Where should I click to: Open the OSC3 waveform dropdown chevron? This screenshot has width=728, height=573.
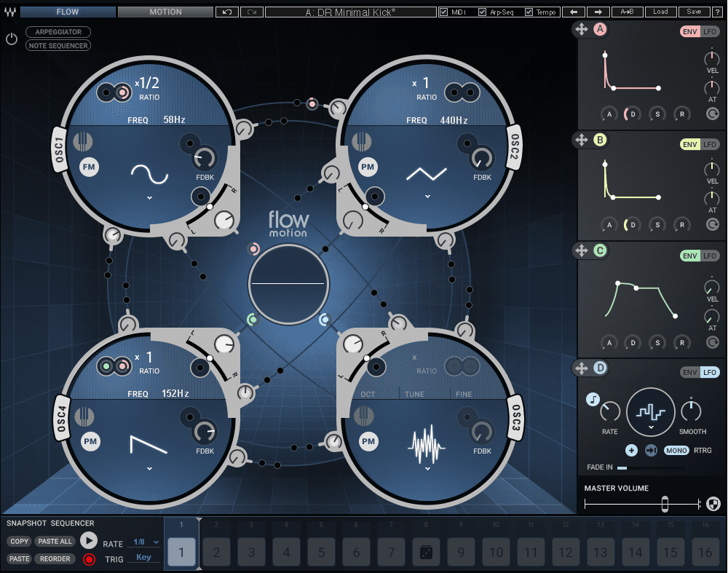(x=427, y=469)
